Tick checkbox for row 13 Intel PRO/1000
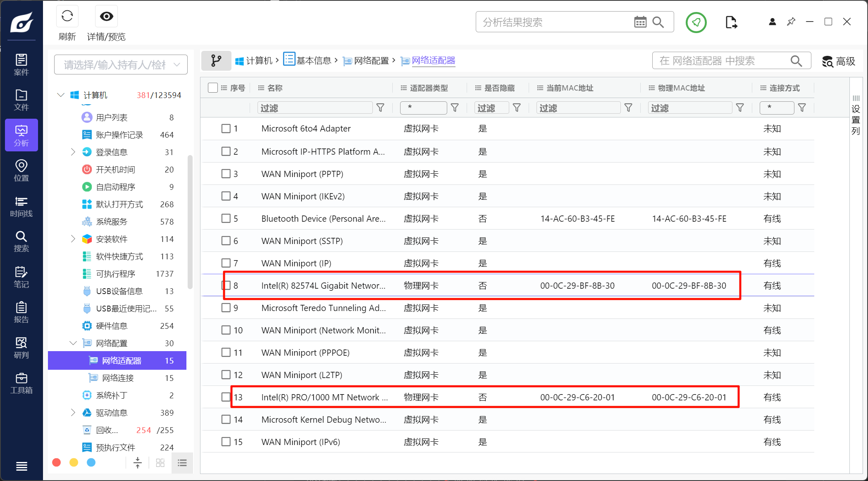This screenshot has height=481, width=868. [226, 397]
